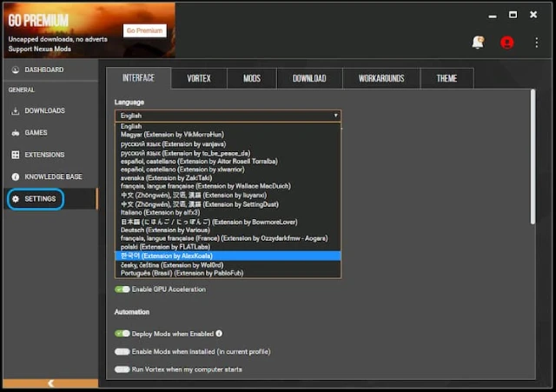Select Russian extension by vanjavs
The width and height of the screenshot is (556, 392).
[x=228, y=144]
